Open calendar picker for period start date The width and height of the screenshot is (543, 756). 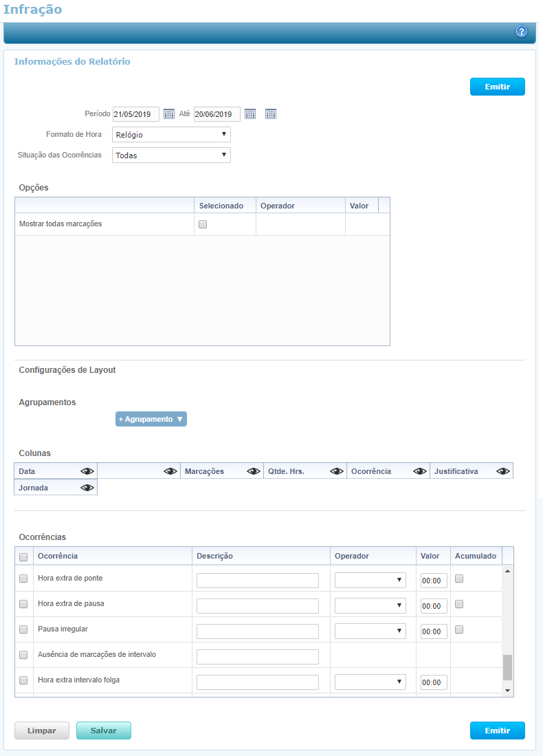pyautogui.click(x=169, y=114)
